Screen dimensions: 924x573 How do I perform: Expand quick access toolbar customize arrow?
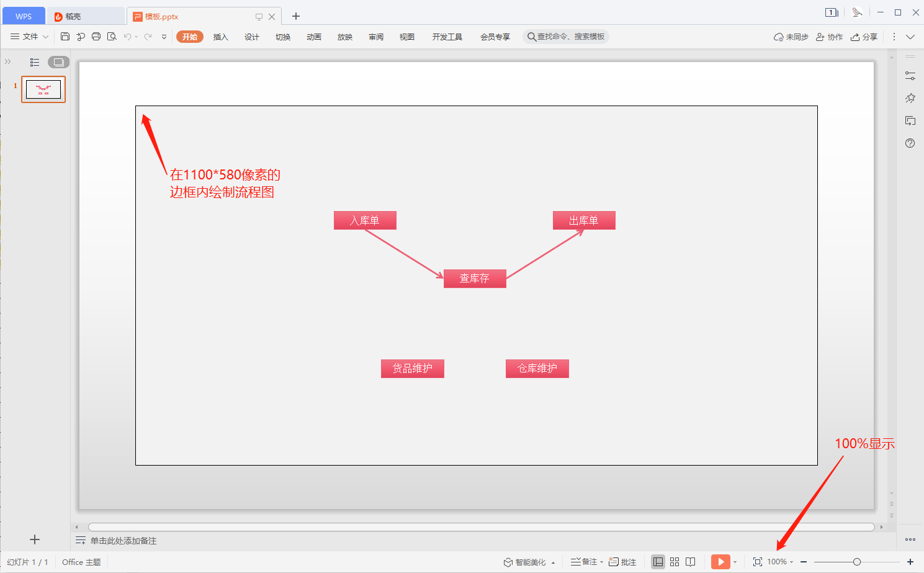164,37
